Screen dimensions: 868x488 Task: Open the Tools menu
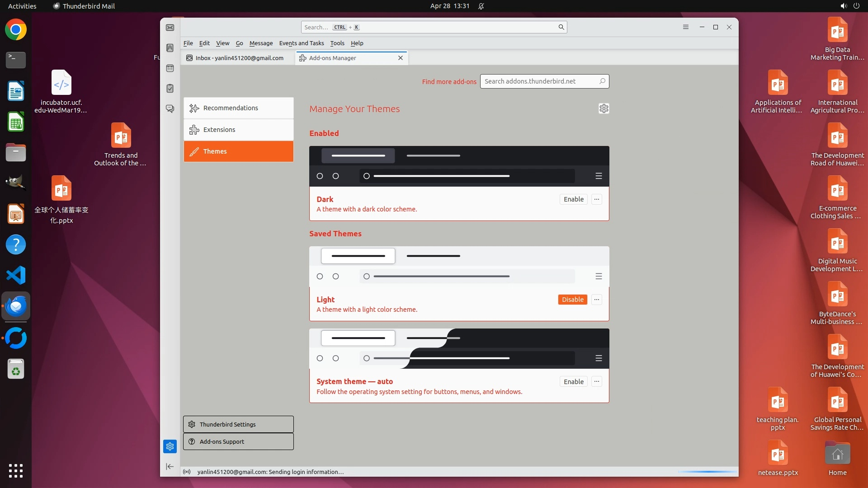[337, 43]
